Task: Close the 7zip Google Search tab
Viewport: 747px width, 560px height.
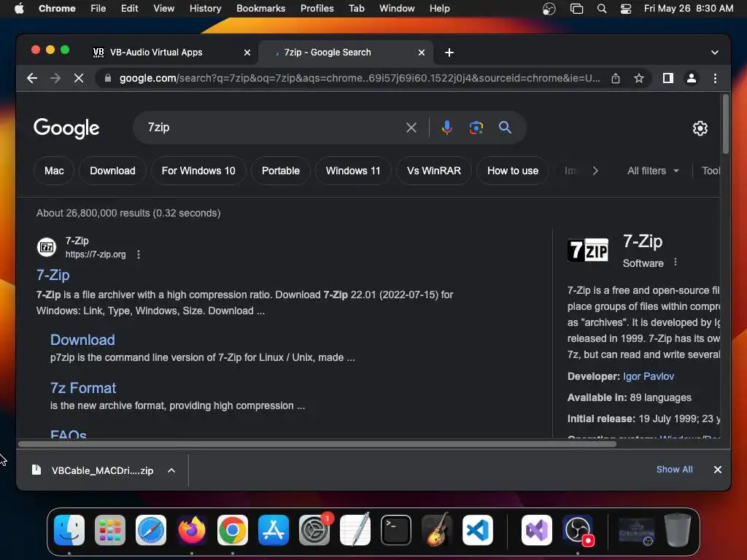Action: [422, 52]
